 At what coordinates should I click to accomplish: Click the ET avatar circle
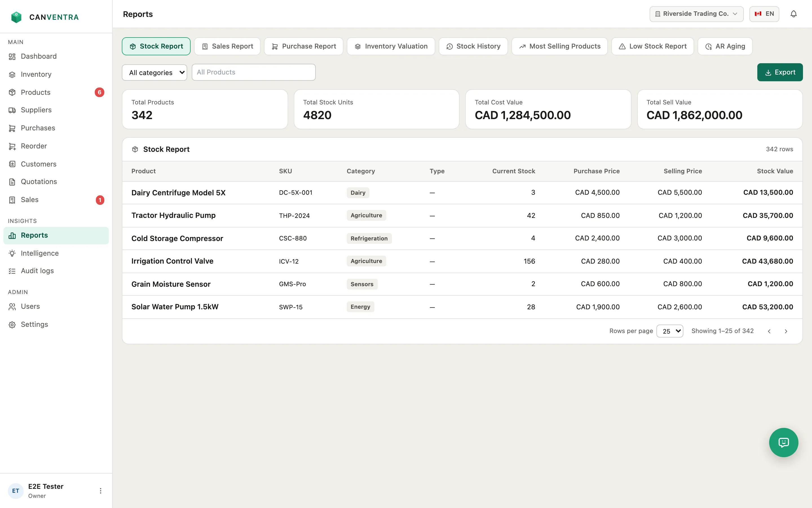point(16,491)
